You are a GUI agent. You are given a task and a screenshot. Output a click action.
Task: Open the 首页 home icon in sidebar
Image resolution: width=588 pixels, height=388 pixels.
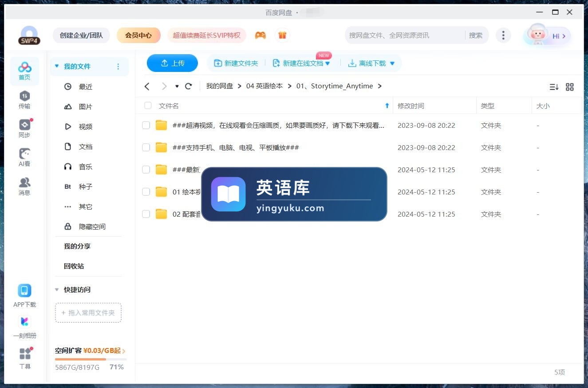pos(24,71)
